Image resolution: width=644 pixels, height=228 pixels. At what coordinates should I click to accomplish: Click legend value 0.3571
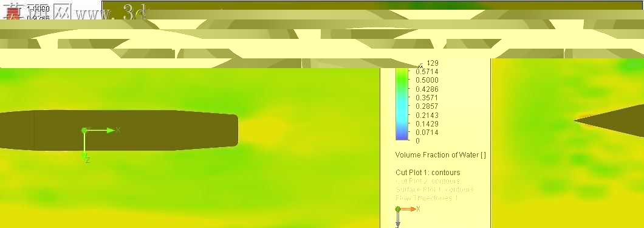coord(426,98)
